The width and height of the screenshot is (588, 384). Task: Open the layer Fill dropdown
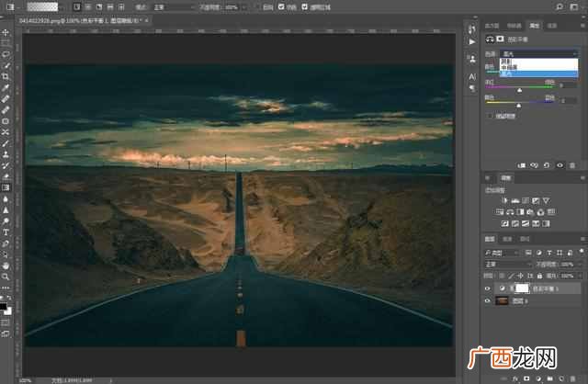[x=578, y=276]
